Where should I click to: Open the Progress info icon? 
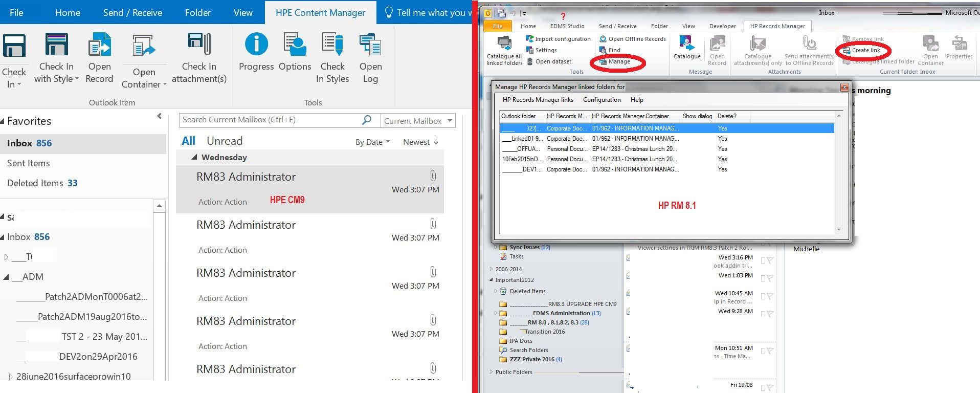pos(256,44)
